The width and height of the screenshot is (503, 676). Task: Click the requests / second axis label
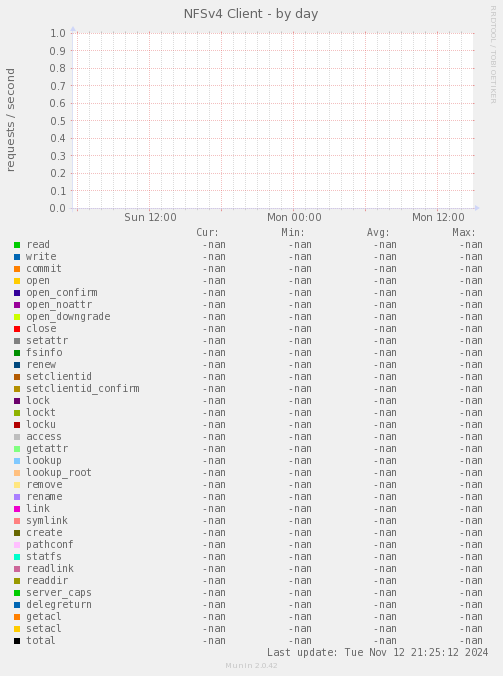pos(10,120)
